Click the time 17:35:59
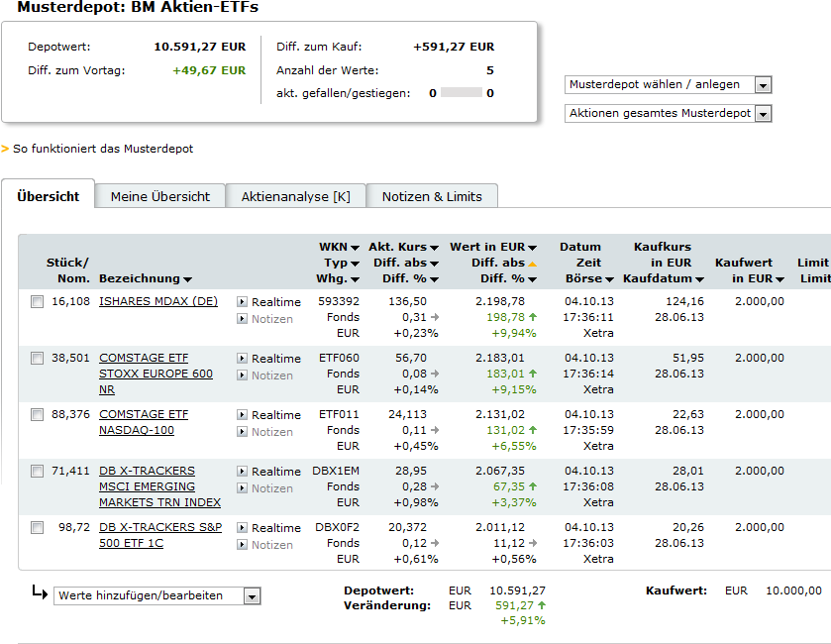The height and width of the screenshot is (644, 831). point(588,430)
